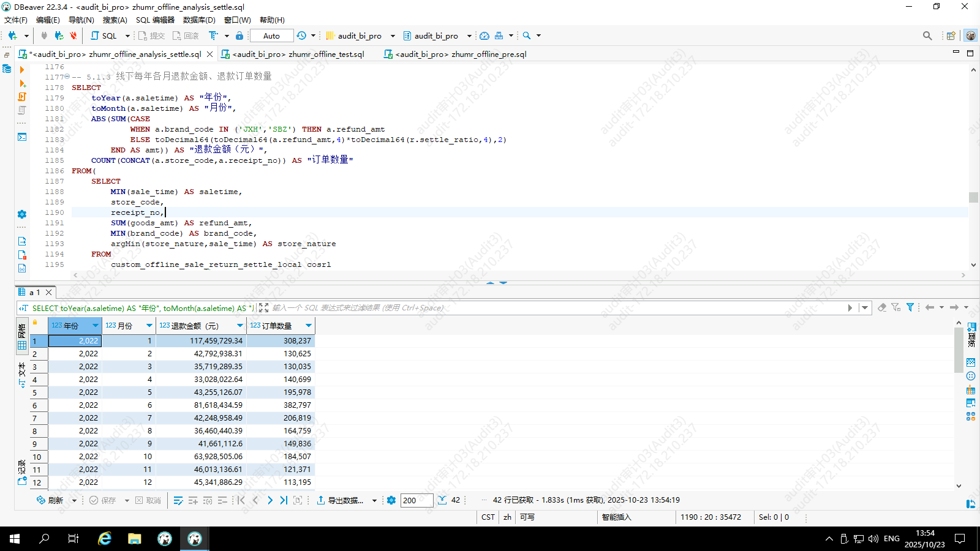This screenshot has width=980, height=551.
Task: Toggle the 记录 record view mode
Action: tap(22, 473)
